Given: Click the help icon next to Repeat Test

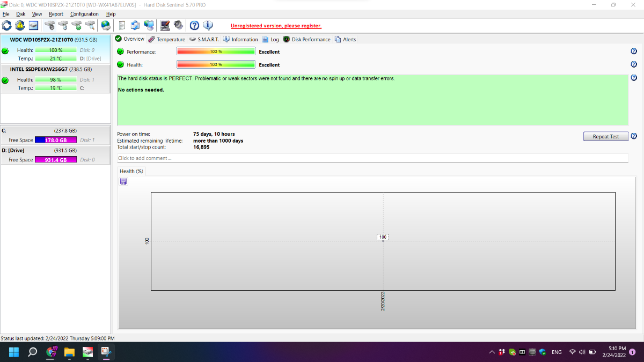Looking at the screenshot, I should [x=634, y=136].
